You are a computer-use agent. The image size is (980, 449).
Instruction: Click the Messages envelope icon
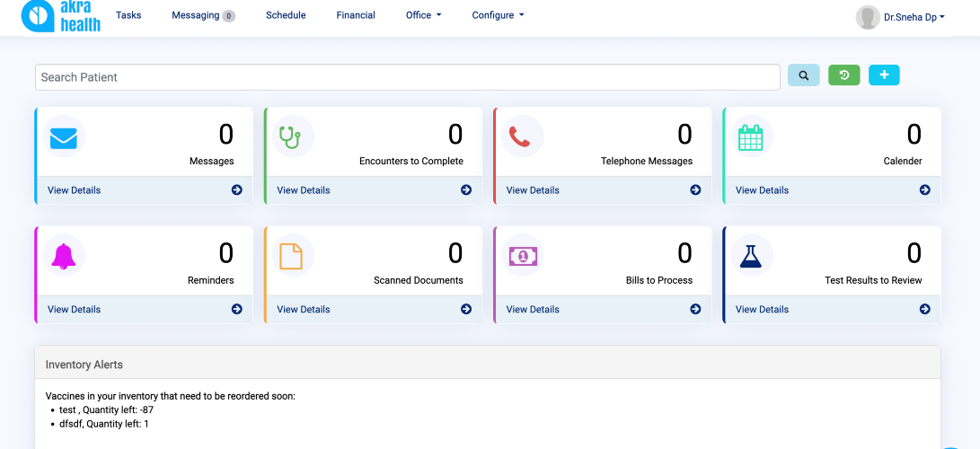(x=64, y=138)
